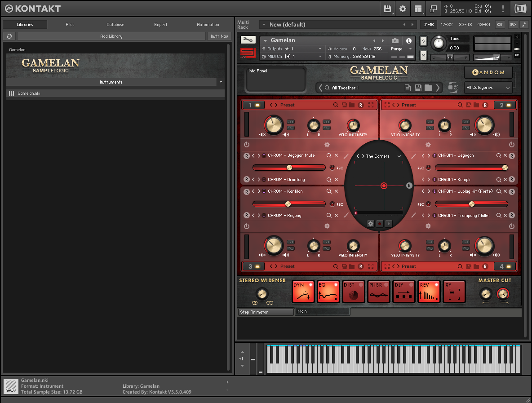Open the EQ effect module
The image size is (532, 403).
click(328, 292)
